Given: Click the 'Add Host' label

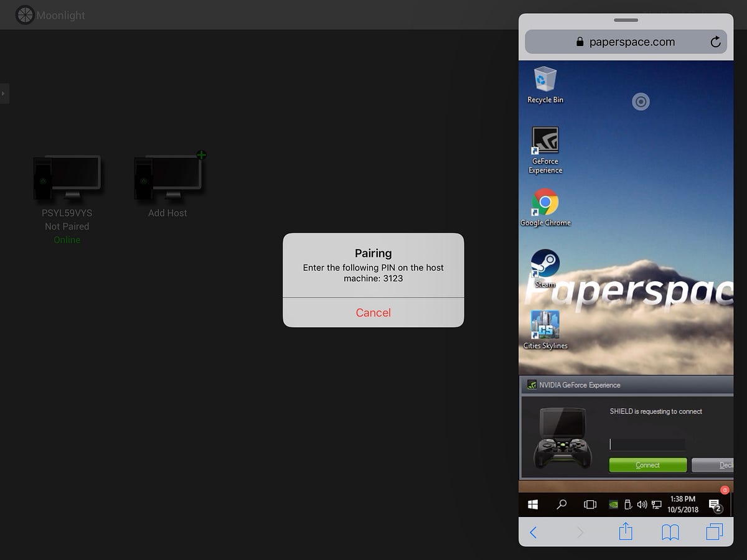Looking at the screenshot, I should (167, 213).
